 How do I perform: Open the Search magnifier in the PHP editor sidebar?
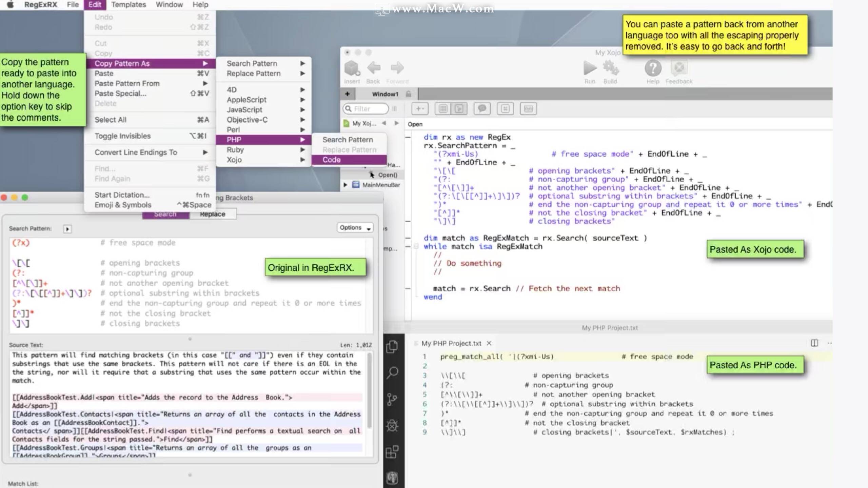pos(392,373)
